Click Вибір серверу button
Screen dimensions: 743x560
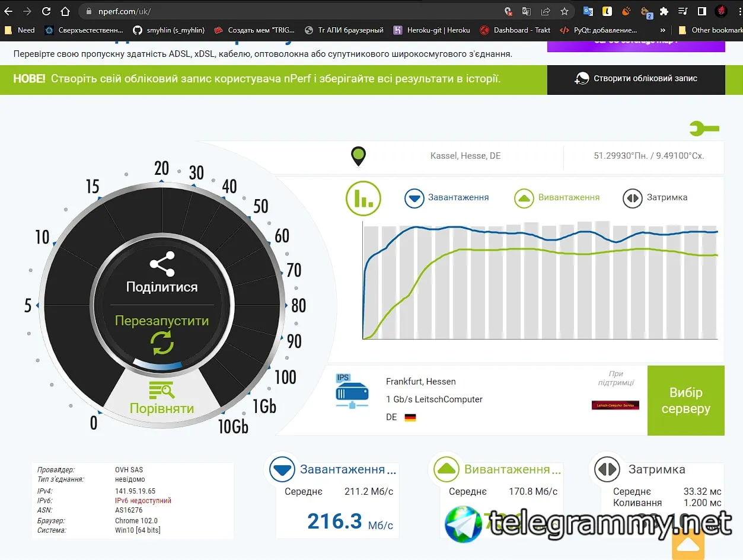686,401
